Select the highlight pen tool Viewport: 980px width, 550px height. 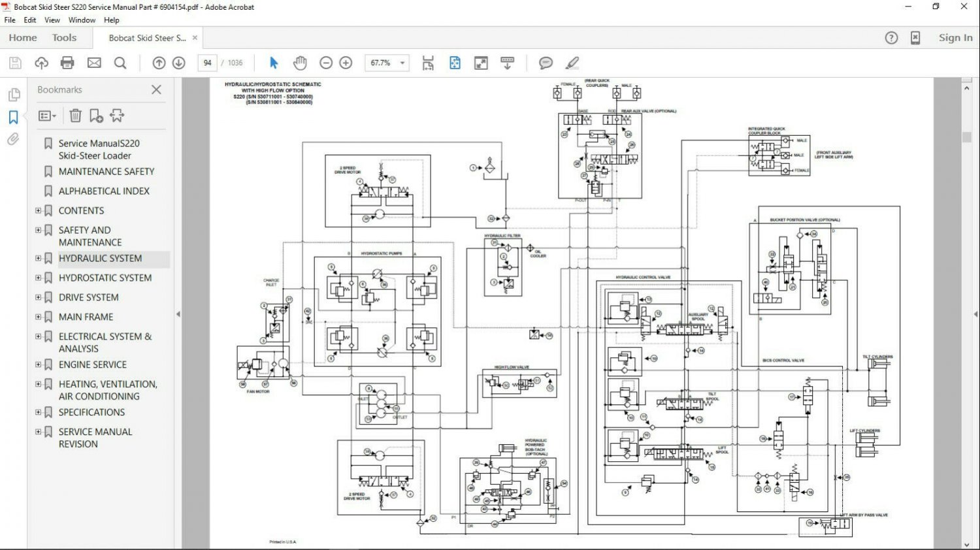pos(572,63)
